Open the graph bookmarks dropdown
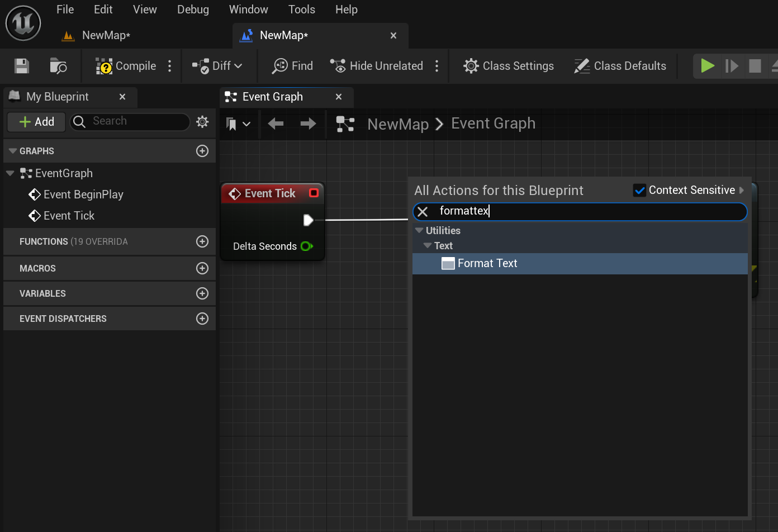778x532 pixels. (x=238, y=123)
